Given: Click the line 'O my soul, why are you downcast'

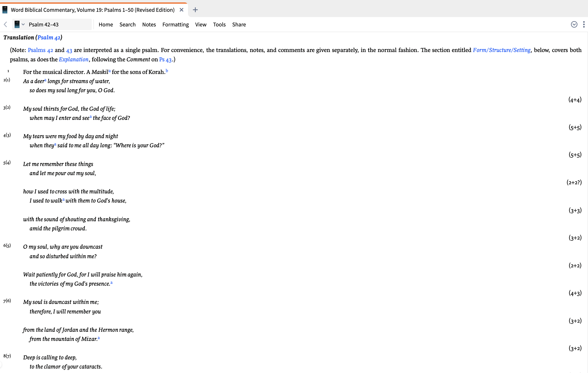Looking at the screenshot, I should (63, 247).
